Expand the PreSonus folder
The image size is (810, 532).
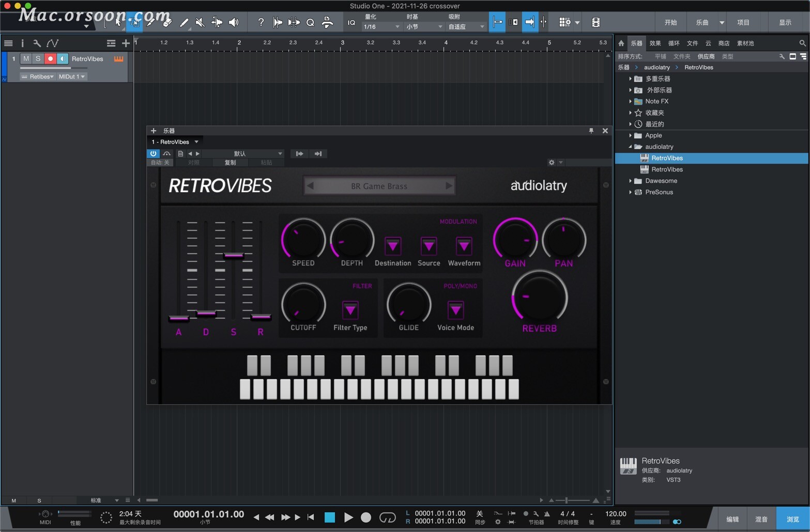click(x=630, y=192)
